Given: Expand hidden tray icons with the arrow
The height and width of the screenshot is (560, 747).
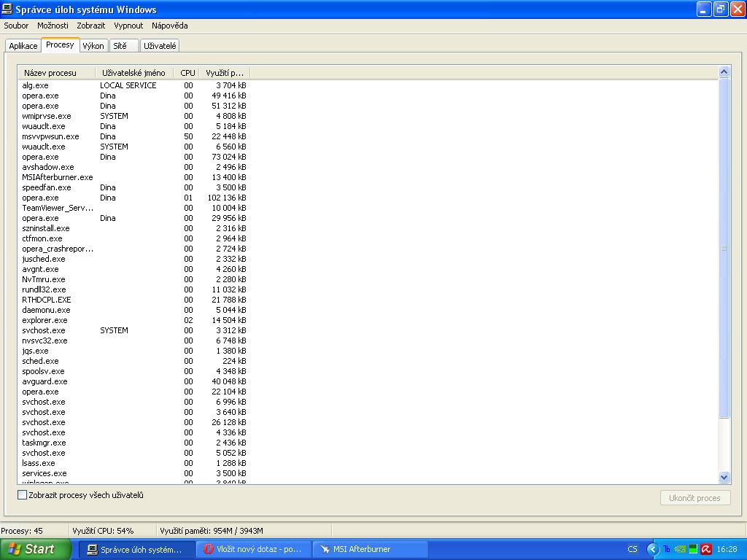Looking at the screenshot, I should click(x=652, y=549).
